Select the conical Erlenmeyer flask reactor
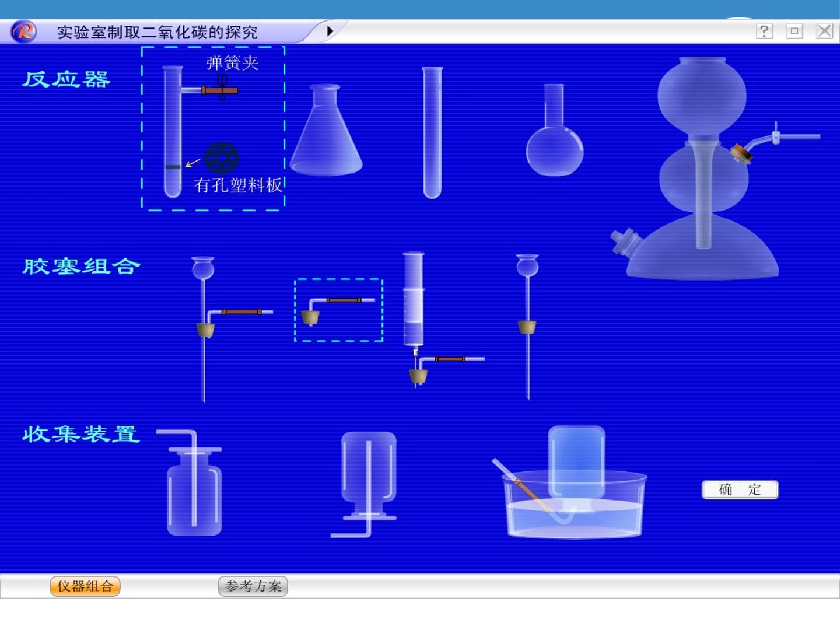Screen dimensions: 840x630 (x=326, y=130)
